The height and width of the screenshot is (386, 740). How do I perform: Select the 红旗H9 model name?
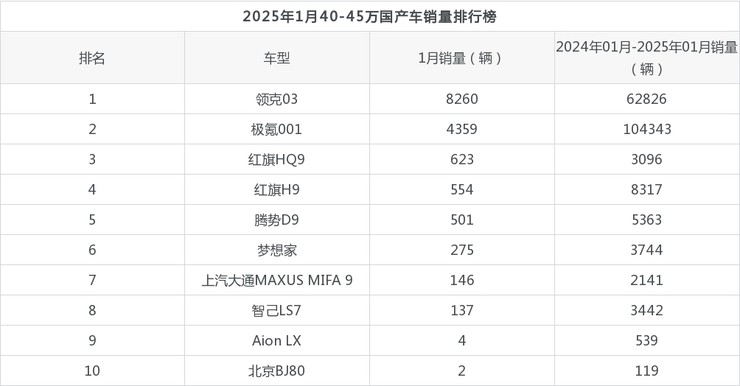point(277,190)
